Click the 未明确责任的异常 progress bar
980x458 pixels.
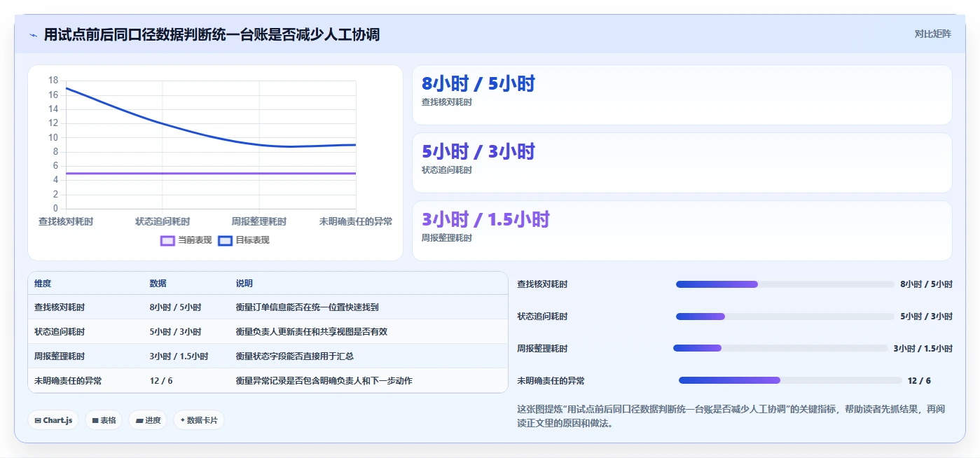point(790,380)
